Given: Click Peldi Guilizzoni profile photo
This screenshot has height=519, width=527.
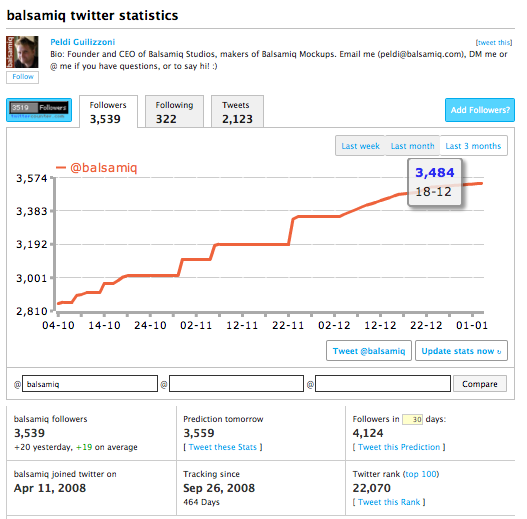Looking at the screenshot, I should [22, 52].
